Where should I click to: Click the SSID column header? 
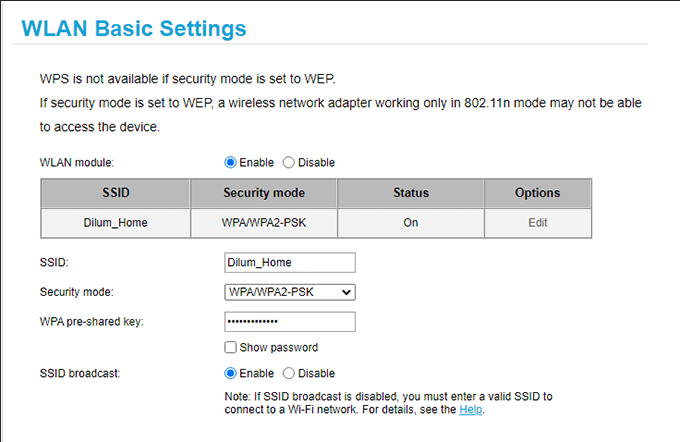(116, 193)
